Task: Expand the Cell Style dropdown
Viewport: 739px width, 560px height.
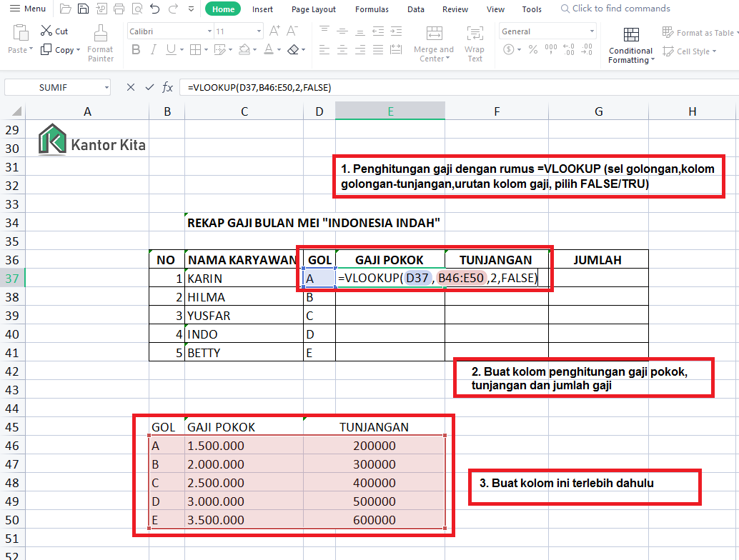Action: click(x=714, y=51)
